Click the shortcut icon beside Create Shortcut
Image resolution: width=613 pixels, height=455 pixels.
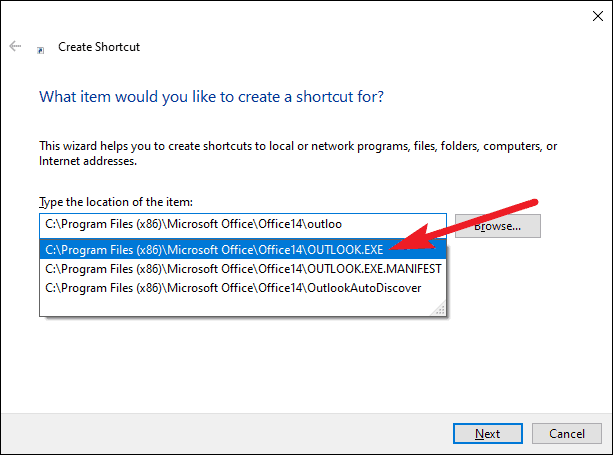(40, 50)
